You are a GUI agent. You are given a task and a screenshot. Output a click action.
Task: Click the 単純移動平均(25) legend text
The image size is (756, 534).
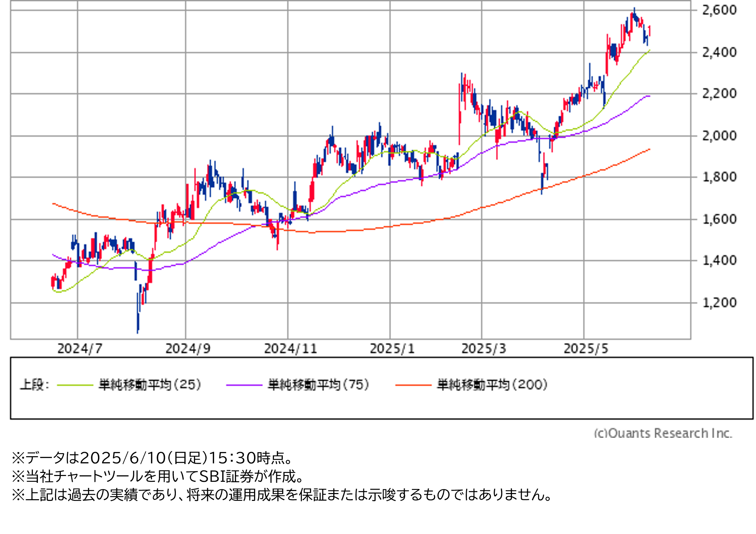pos(150,385)
